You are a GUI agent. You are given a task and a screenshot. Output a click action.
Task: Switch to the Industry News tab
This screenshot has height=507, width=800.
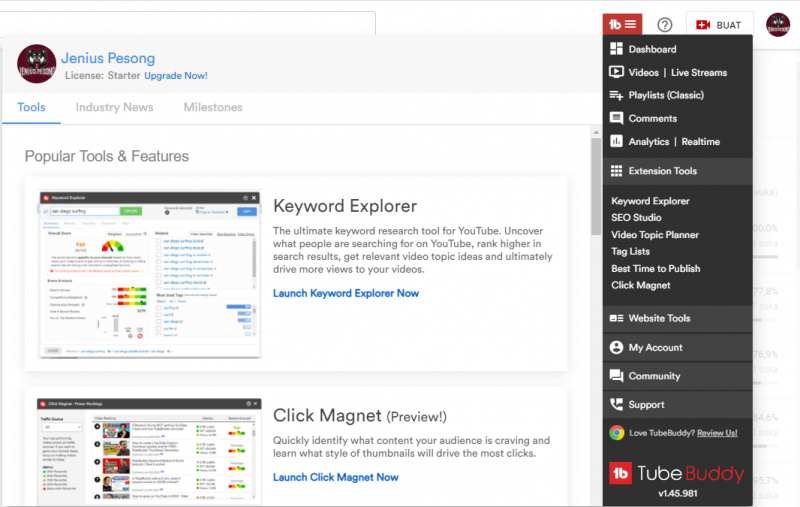point(114,107)
